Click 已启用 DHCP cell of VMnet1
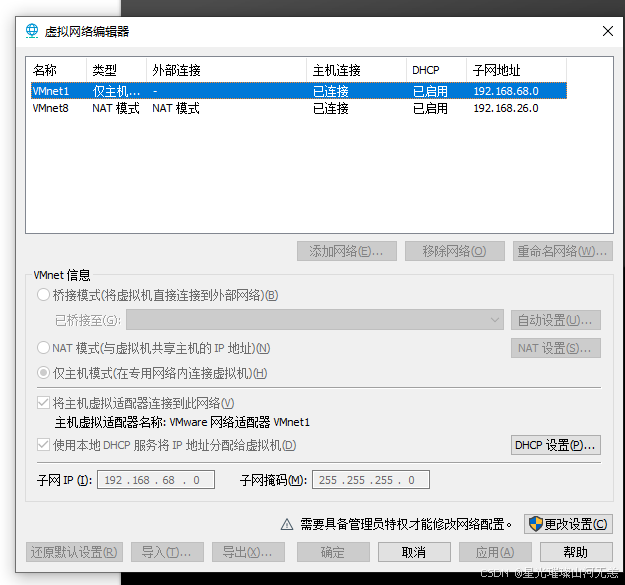The image size is (625, 585). pyautogui.click(x=430, y=91)
